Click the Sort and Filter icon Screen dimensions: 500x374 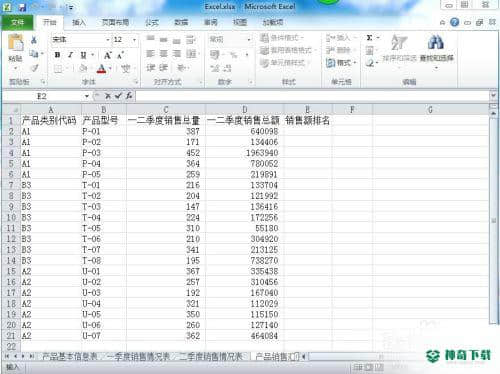[399, 42]
